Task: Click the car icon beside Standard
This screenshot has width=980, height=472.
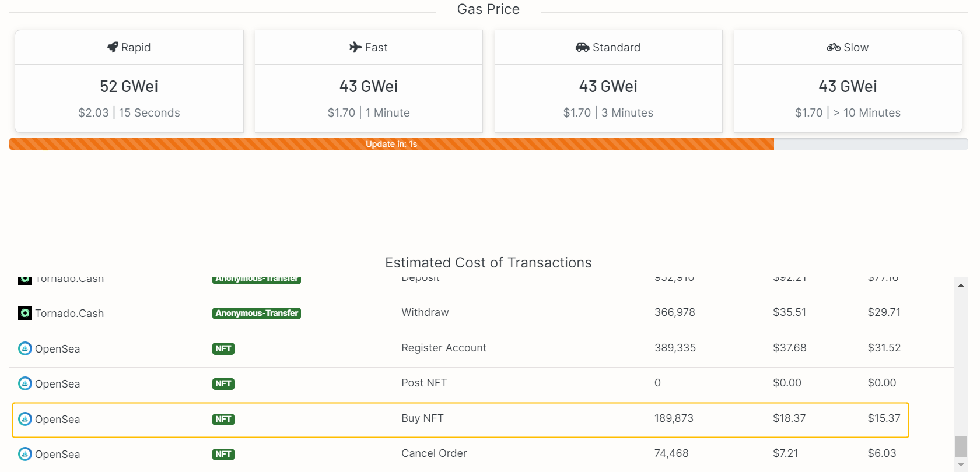Action: [x=582, y=47]
